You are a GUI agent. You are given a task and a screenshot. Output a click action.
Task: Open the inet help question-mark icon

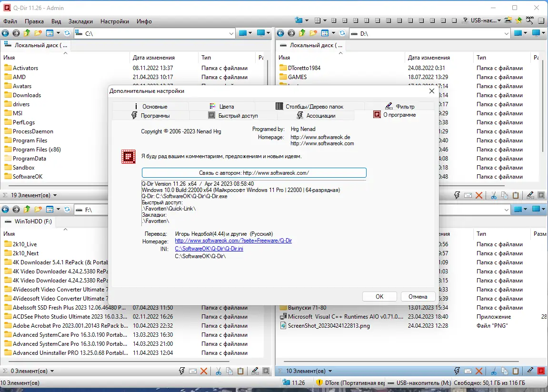point(465,20)
